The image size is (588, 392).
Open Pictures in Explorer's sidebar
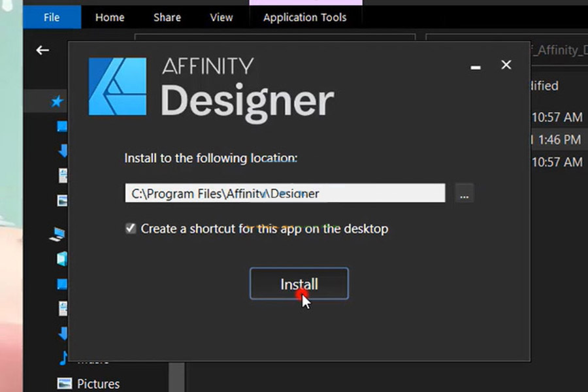(x=98, y=384)
